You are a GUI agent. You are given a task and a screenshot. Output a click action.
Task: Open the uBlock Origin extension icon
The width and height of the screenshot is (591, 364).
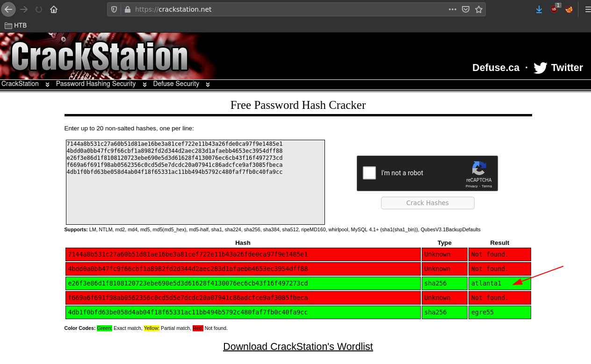tap(555, 8)
